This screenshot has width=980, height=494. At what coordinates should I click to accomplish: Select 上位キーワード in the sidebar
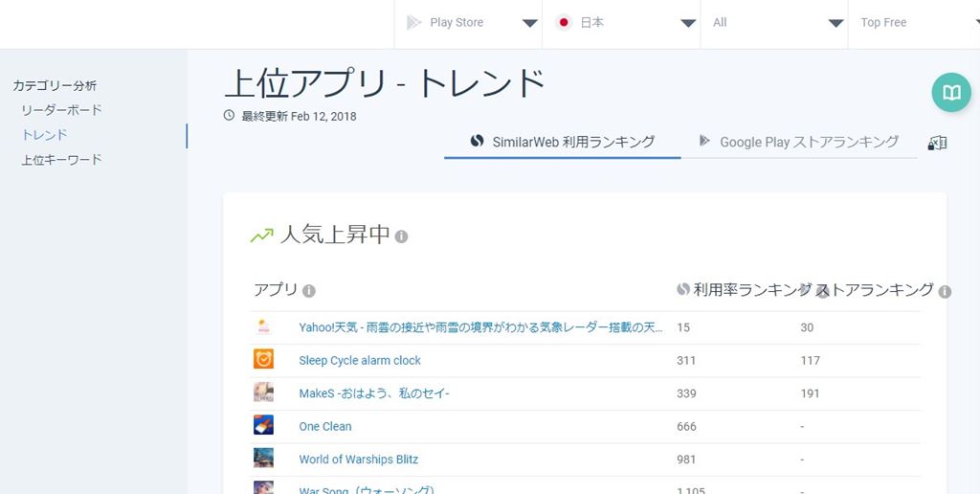[x=61, y=160]
